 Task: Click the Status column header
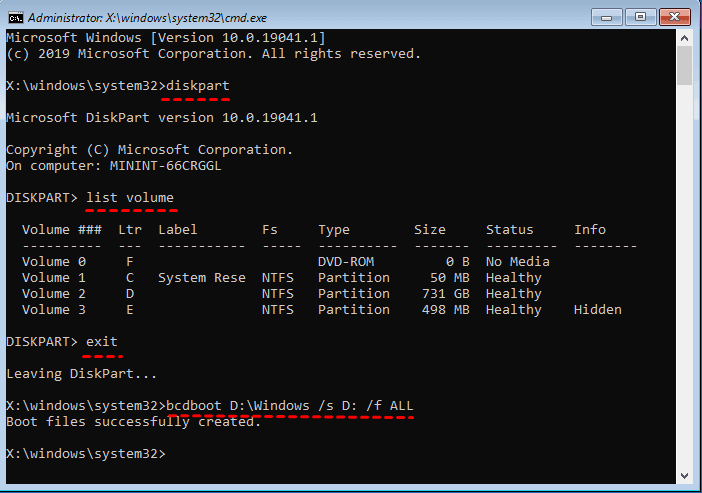[509, 229]
